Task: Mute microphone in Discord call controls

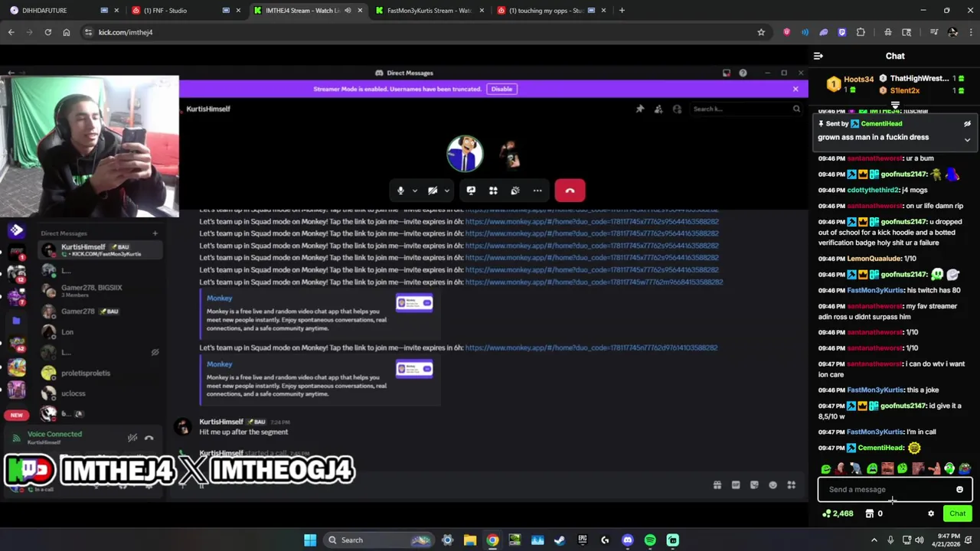Action: tap(400, 191)
